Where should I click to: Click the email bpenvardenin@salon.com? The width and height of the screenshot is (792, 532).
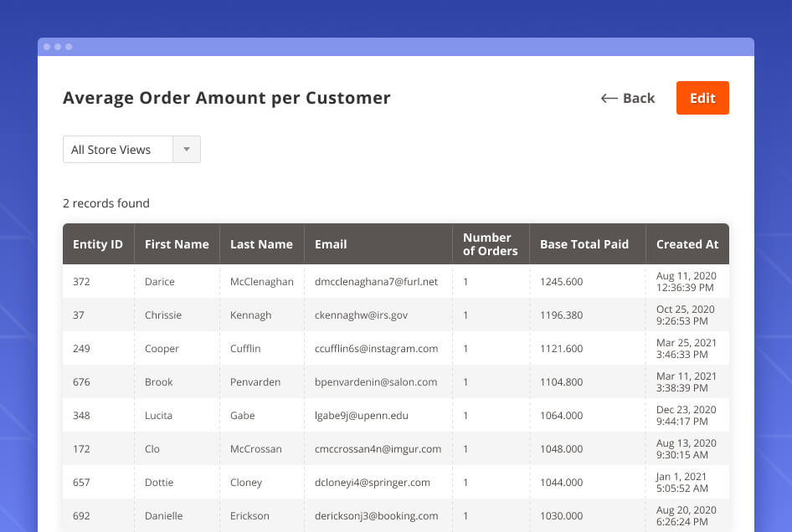coord(376,382)
